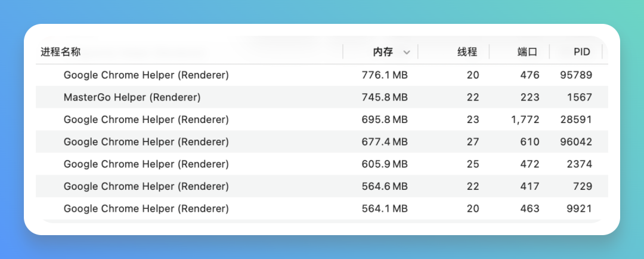Click the 564.1 MB memory cell
644x259 pixels.
pyautogui.click(x=385, y=208)
